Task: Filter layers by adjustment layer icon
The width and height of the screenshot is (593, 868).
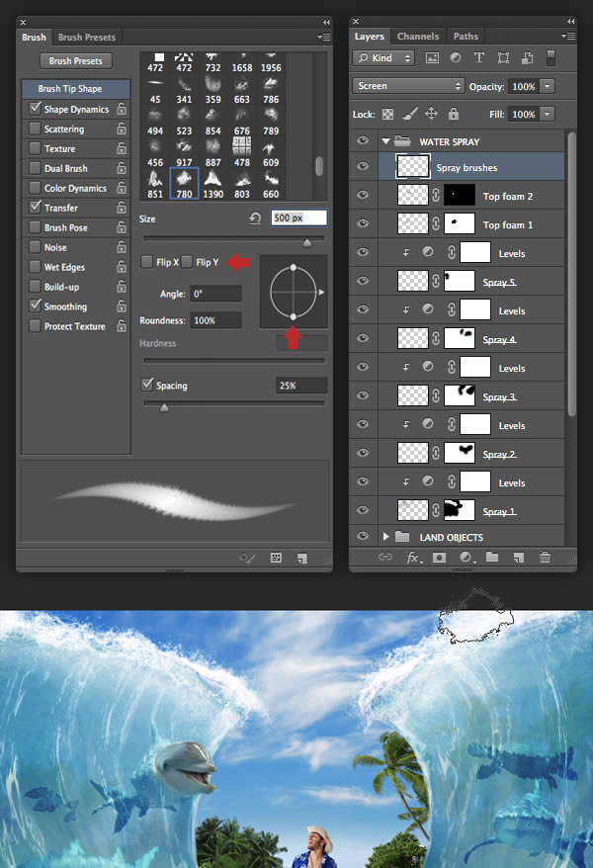Action: pos(456,57)
